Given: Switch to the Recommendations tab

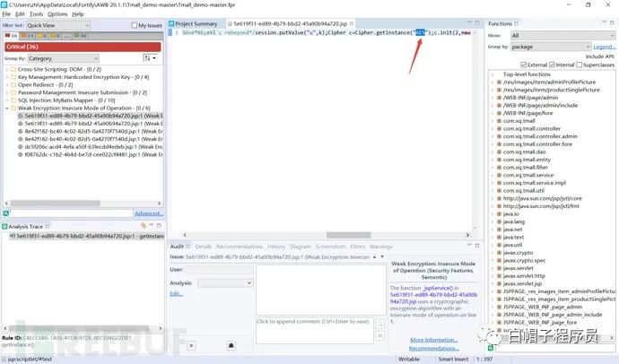Looking at the screenshot, I should pyautogui.click(x=240, y=247).
